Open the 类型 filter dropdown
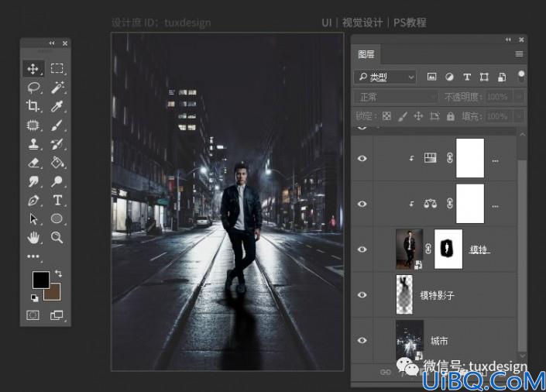The image size is (546, 392). pyautogui.click(x=385, y=77)
